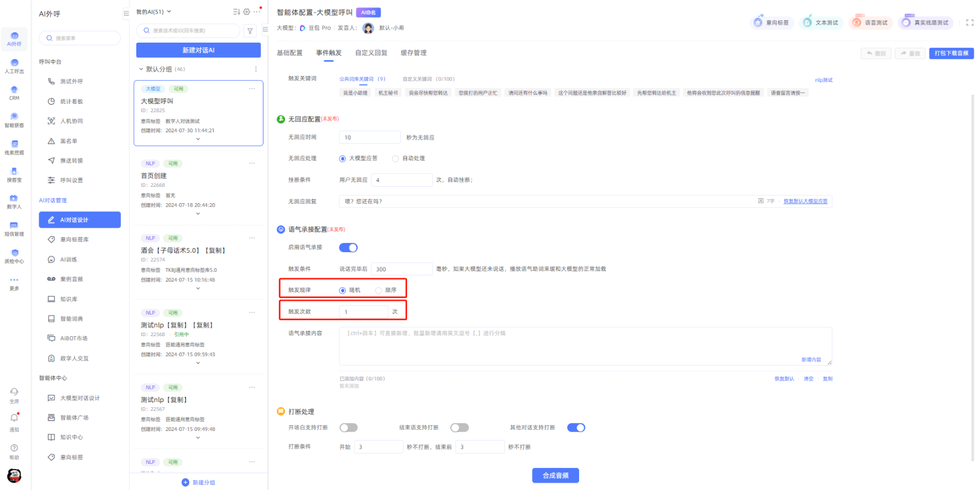Click the 文本测试 icon button

[820, 23]
